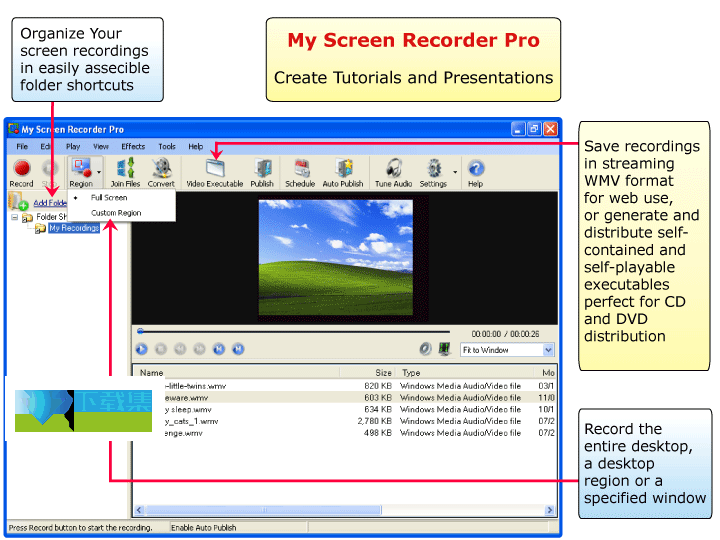Click the fast forward playback button
The height and width of the screenshot is (540, 720).
[x=199, y=349]
